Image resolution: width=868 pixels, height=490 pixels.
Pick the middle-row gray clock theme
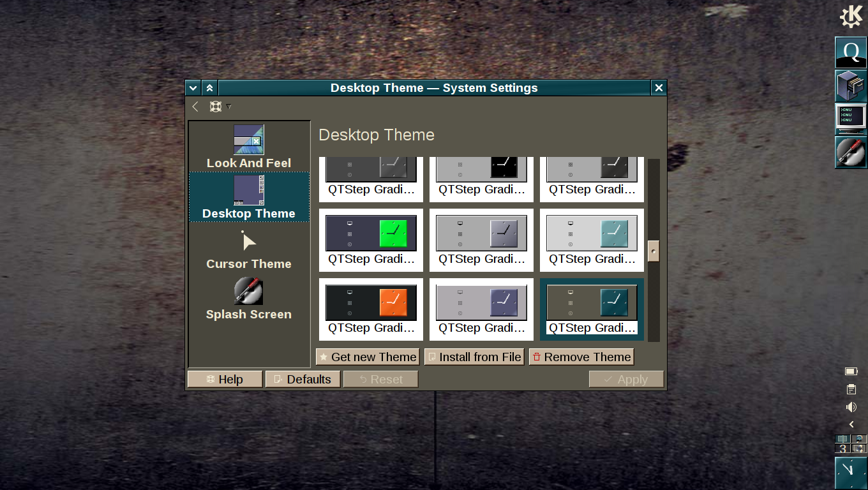coord(482,241)
